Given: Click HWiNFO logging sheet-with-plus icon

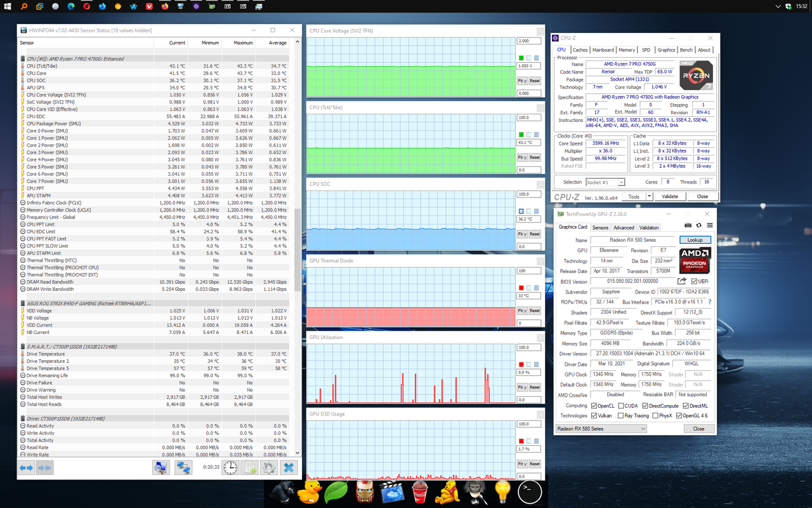Looking at the screenshot, I should tap(250, 467).
